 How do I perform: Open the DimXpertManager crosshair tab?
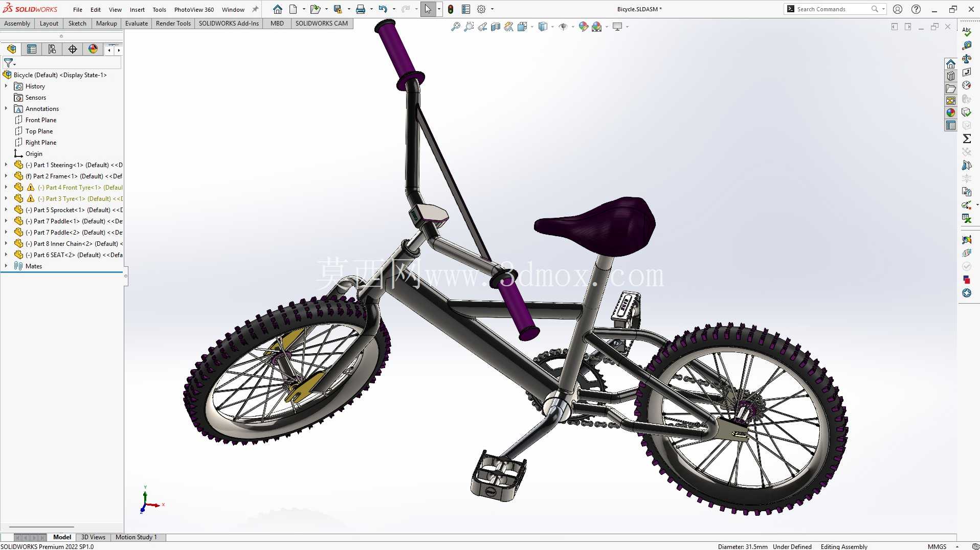73,49
